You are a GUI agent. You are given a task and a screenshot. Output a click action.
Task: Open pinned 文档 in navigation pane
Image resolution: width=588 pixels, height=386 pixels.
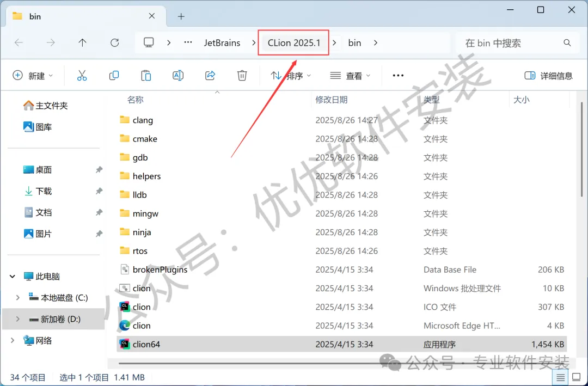(x=38, y=212)
